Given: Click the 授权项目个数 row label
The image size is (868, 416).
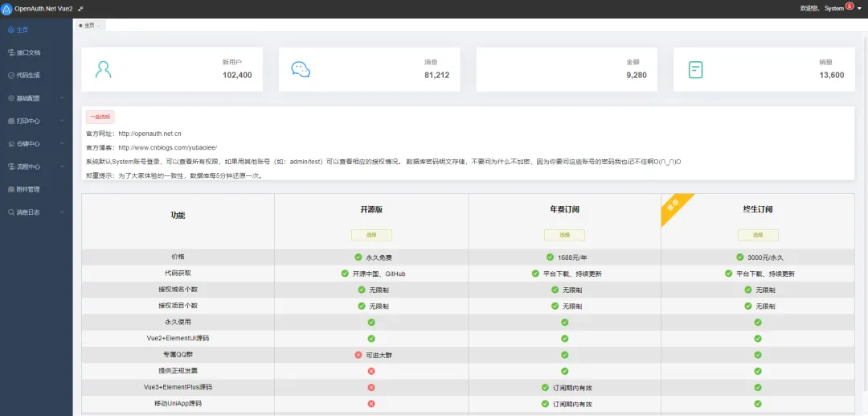Looking at the screenshot, I should [178, 306].
